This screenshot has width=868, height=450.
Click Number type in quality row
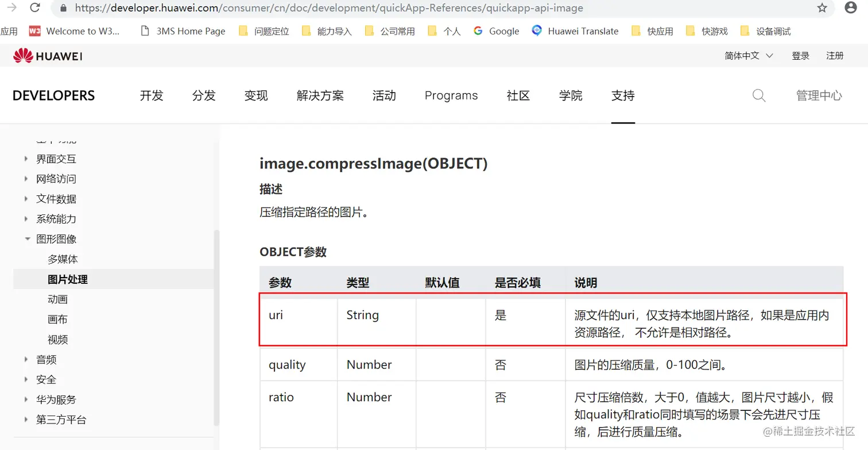(369, 365)
